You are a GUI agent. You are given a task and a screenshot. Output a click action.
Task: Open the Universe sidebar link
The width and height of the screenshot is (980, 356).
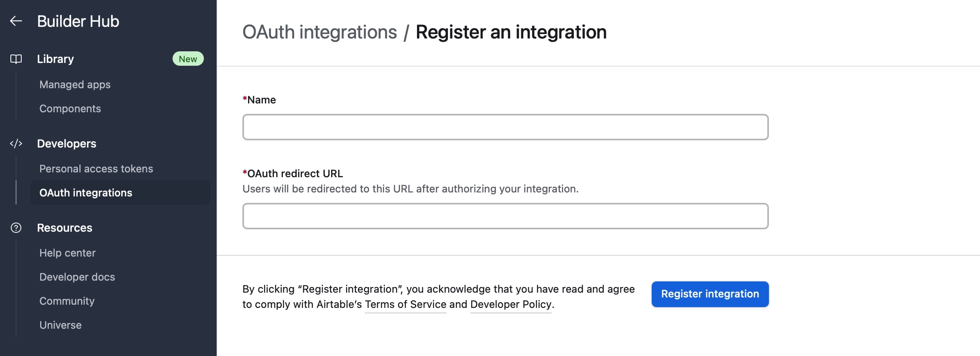click(x=61, y=325)
